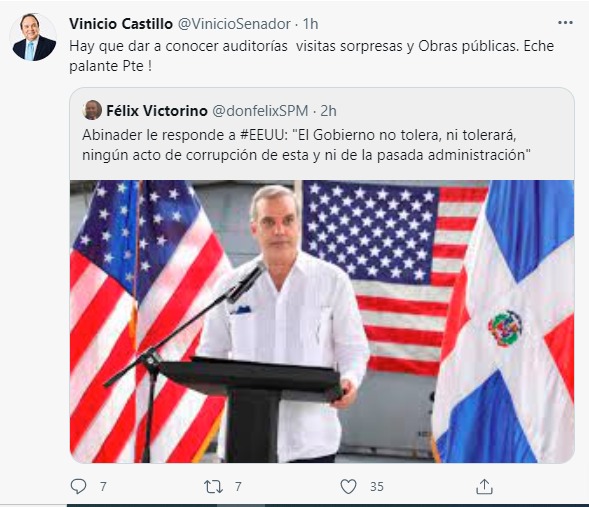Click the share upload icon
The height and width of the screenshot is (507, 589).
484,486
